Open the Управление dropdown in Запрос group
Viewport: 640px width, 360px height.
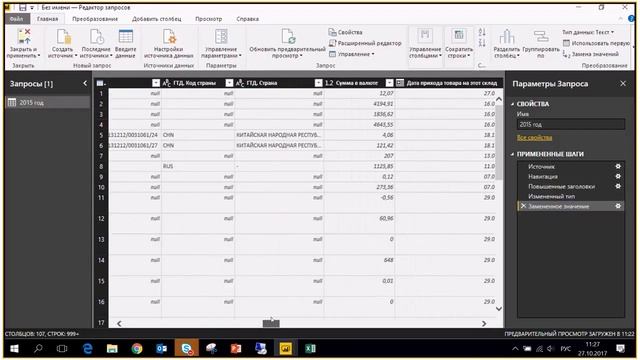click(x=352, y=54)
